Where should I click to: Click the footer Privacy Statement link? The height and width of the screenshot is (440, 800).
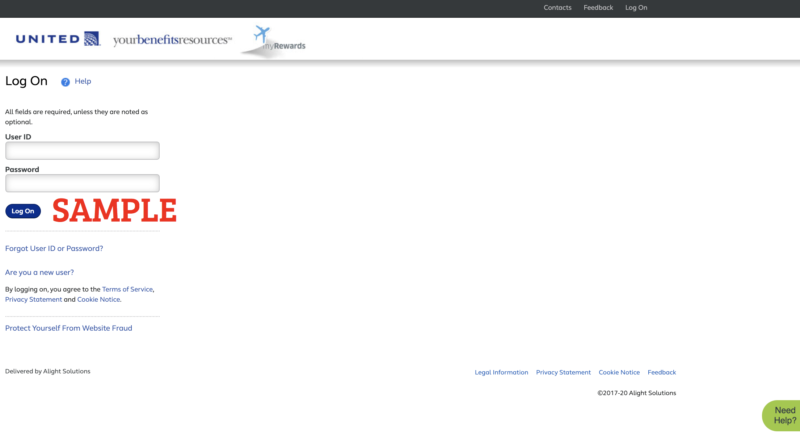pyautogui.click(x=563, y=372)
